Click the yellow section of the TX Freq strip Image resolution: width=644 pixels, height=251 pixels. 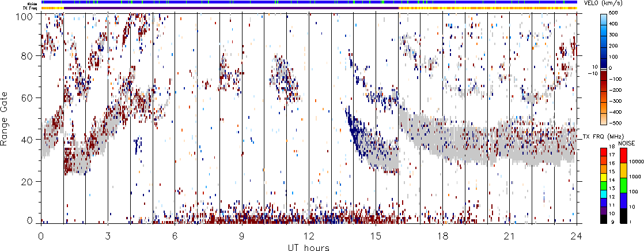(490, 8)
